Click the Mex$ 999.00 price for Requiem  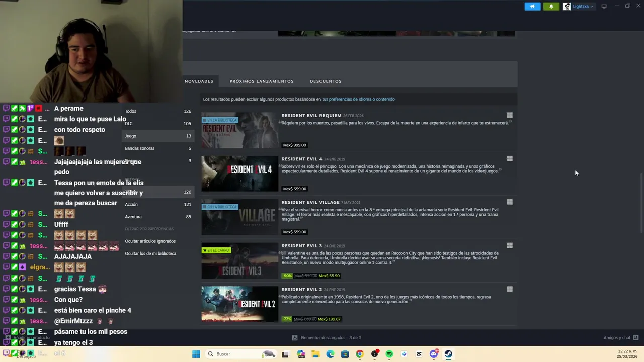(294, 145)
